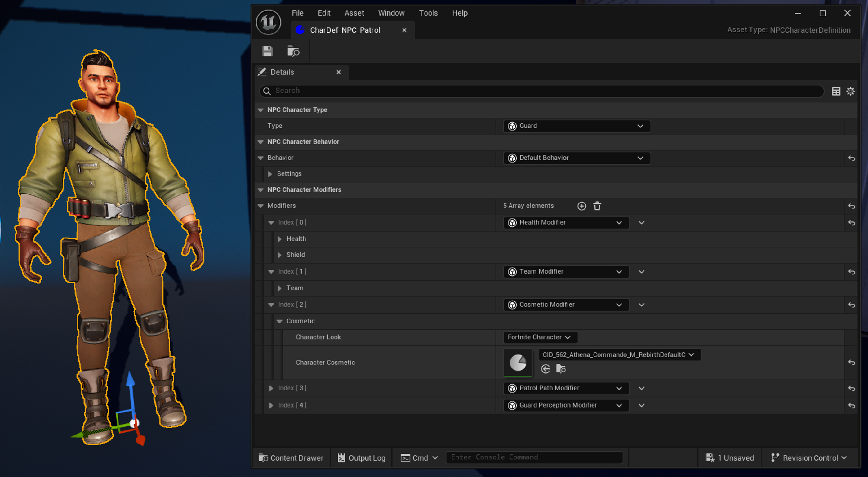
Task: Close the Details panel tab
Action: click(339, 72)
